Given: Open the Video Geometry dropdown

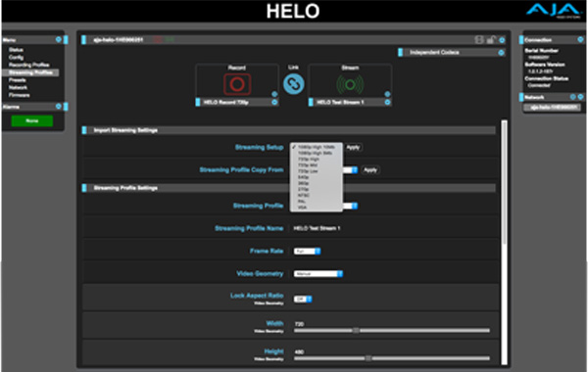Looking at the screenshot, I should (x=318, y=274).
